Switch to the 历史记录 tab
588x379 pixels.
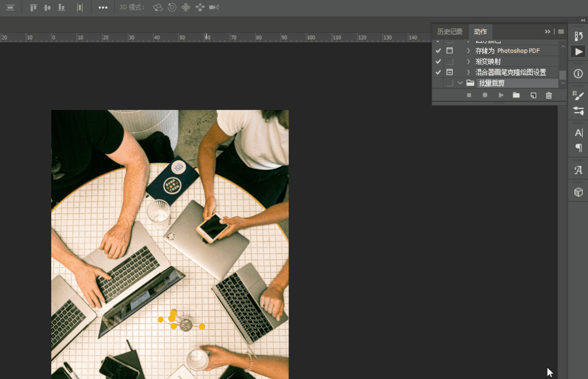tap(450, 32)
